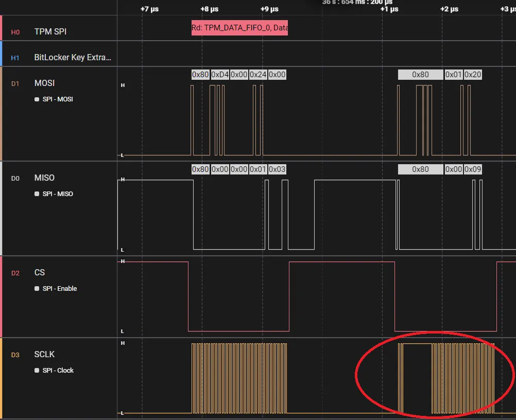Select the 0x09 byte bubble on MISO
This screenshot has height=420, width=516.
click(473, 169)
